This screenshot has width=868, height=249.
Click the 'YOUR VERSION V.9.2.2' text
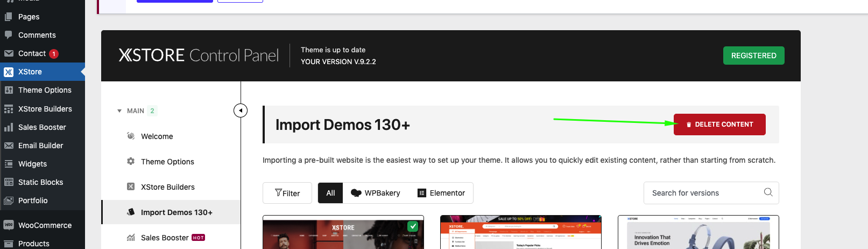(338, 61)
